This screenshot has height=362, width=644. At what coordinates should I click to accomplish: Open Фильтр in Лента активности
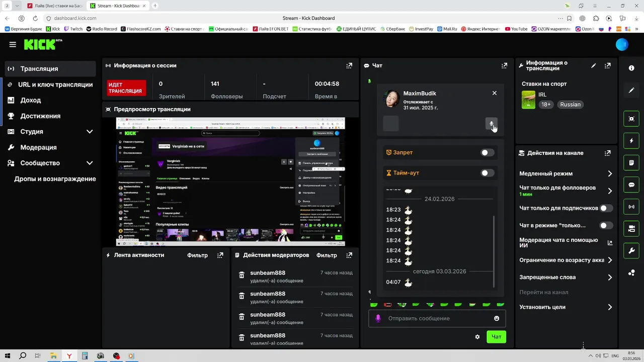coord(197,255)
